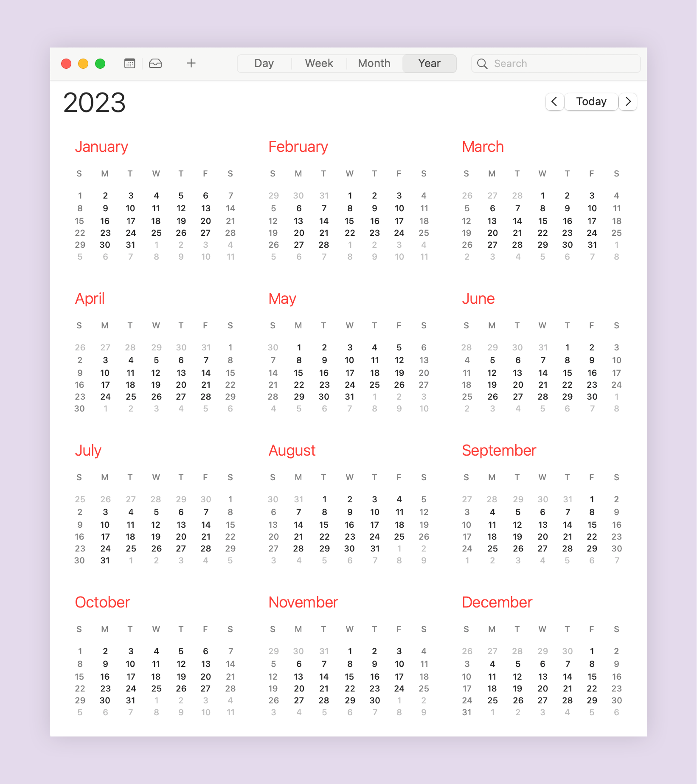
Task: Open the October month heading
Action: (x=102, y=602)
